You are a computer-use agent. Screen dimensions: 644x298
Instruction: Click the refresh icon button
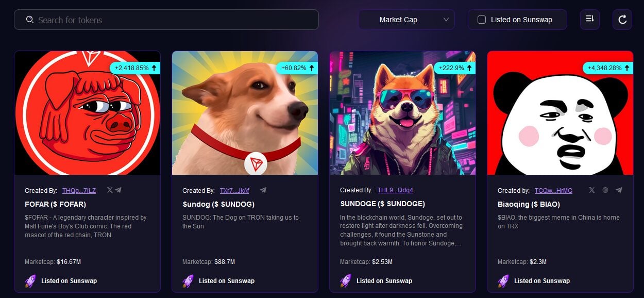[622, 20]
